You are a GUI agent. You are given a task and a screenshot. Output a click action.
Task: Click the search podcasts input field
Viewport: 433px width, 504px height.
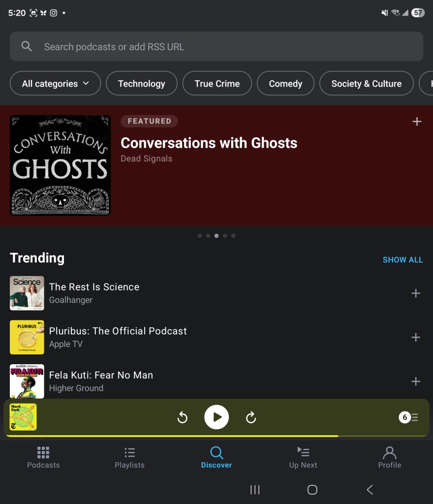pos(216,47)
